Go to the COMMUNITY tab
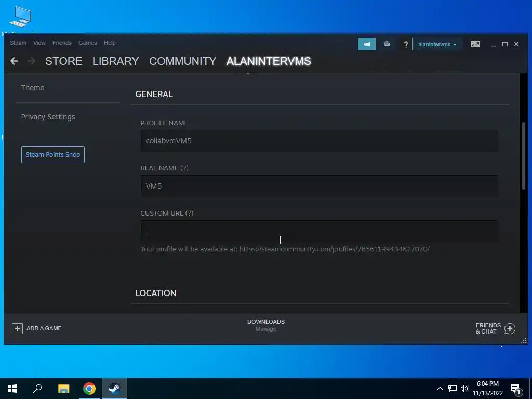The image size is (532, 399). 182,61
